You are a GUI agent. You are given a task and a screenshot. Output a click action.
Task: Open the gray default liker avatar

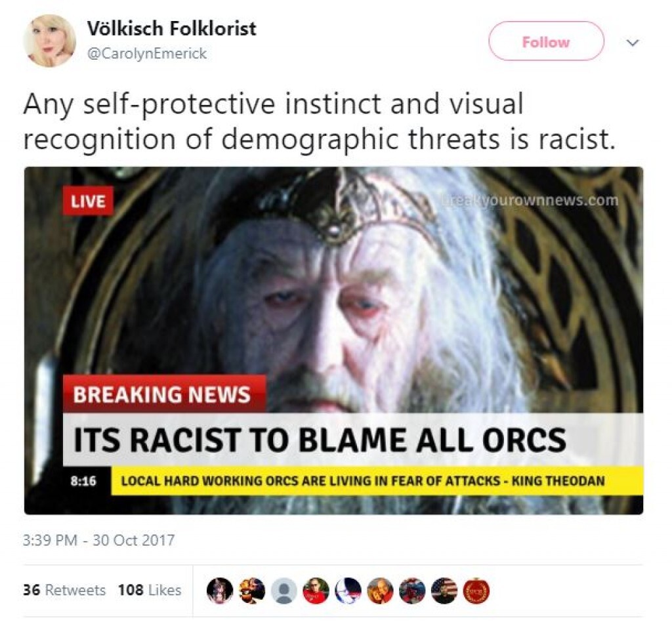tap(283, 591)
